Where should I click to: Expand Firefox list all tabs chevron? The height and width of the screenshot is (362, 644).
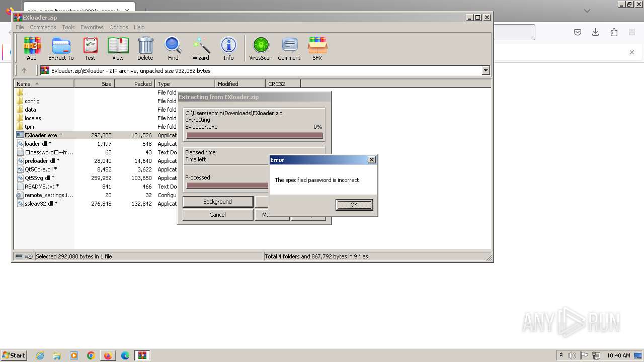587,11
